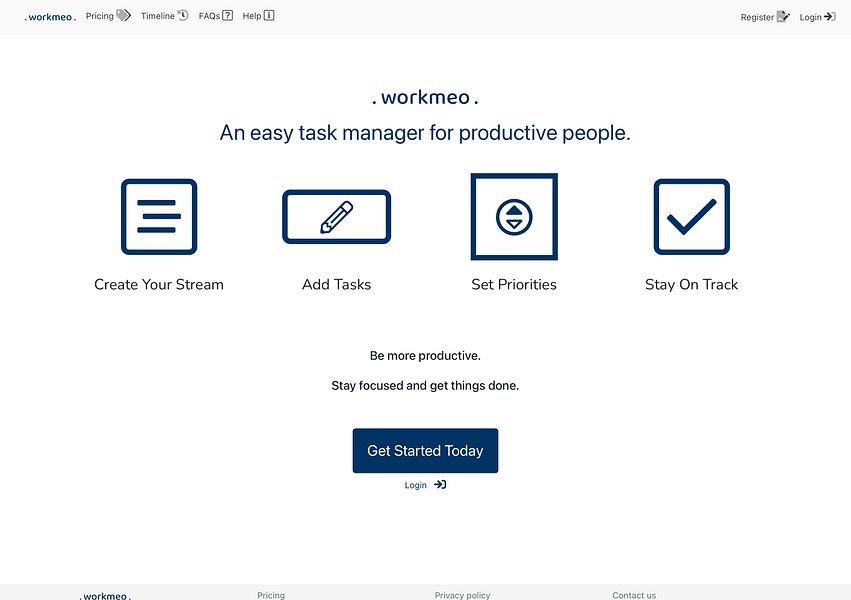Click the Get Started Today button
This screenshot has width=851, height=600.
[x=425, y=450]
